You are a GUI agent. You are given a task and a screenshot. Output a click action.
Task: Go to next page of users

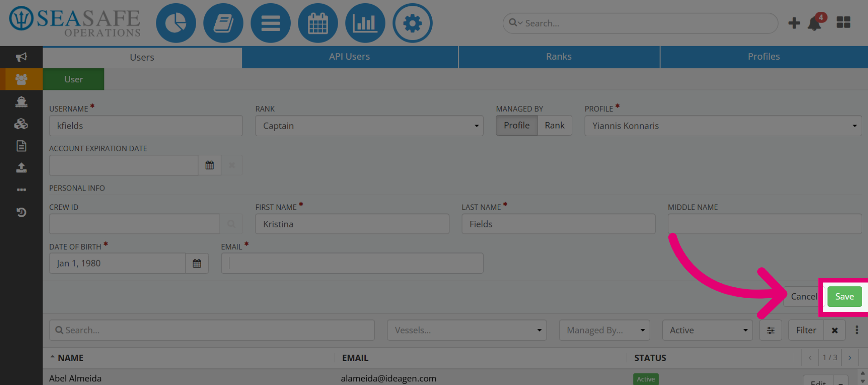(850, 358)
